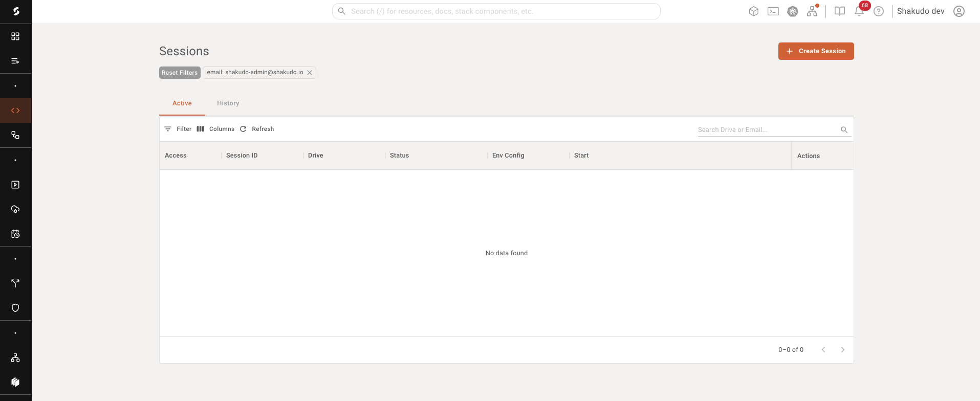Refresh the sessions table
980x401 pixels.
tap(257, 129)
